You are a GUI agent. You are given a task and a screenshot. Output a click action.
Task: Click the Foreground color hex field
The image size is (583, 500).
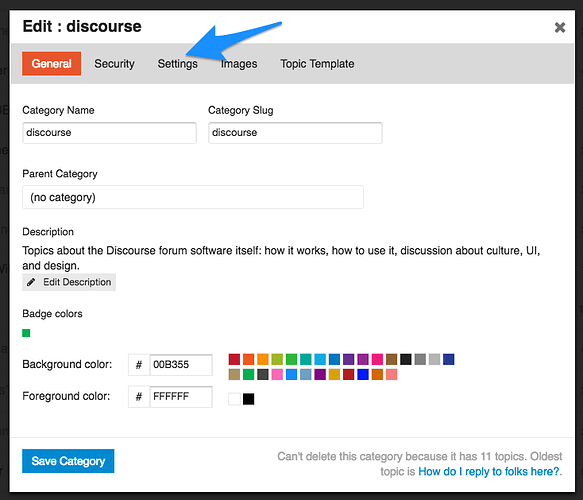[181, 397]
